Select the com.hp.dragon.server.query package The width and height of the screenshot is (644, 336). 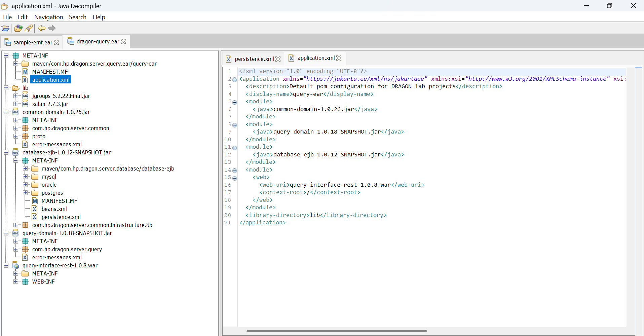[x=67, y=249]
